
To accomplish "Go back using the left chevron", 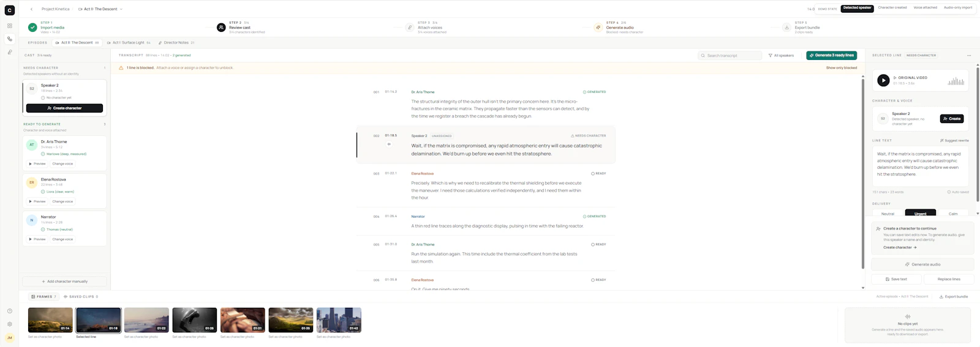I will (32, 9).
